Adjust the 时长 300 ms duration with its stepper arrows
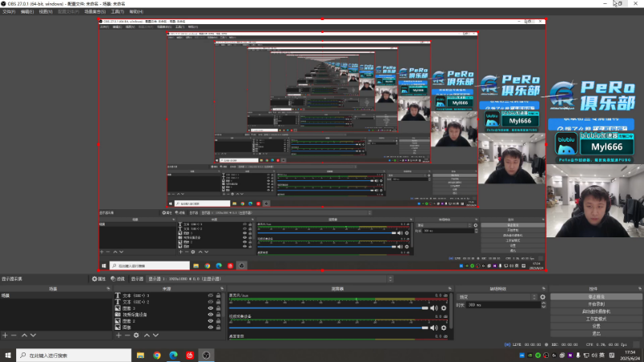The image size is (644, 362). [x=543, y=305]
